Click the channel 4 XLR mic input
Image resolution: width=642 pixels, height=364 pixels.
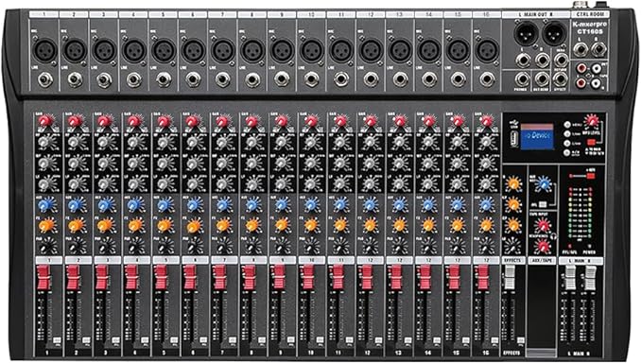(133, 50)
